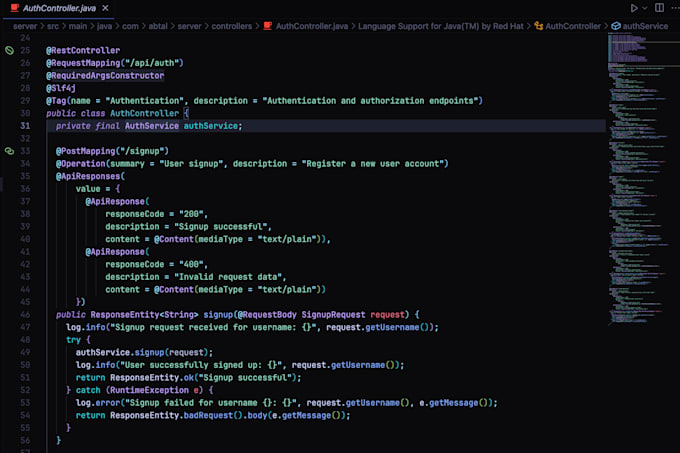Click the 'src' breadcrumb segment
Screen dimensions: 680x453
tap(52, 26)
